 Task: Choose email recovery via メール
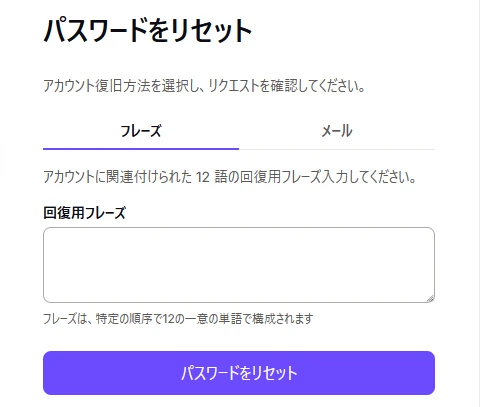(x=337, y=131)
